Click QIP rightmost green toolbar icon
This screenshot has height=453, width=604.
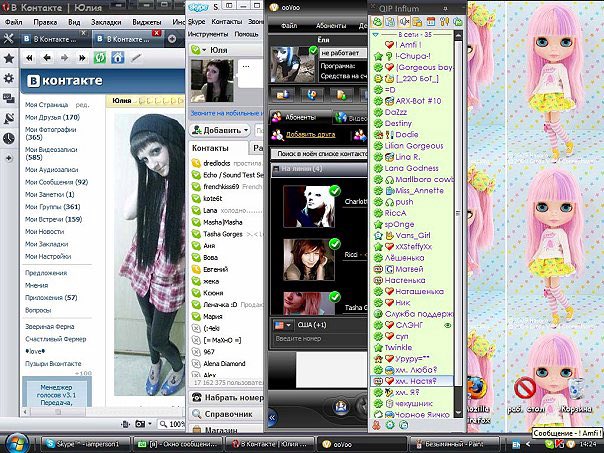[458, 22]
